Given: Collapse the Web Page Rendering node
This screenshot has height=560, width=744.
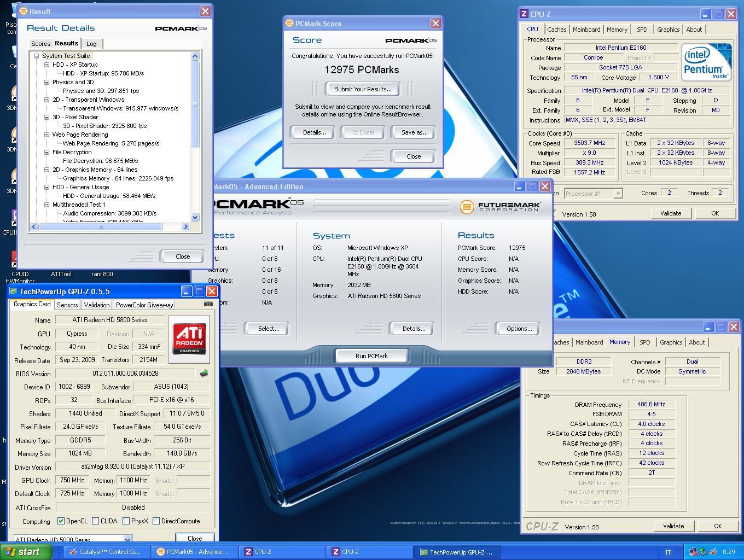Looking at the screenshot, I should 47,135.
